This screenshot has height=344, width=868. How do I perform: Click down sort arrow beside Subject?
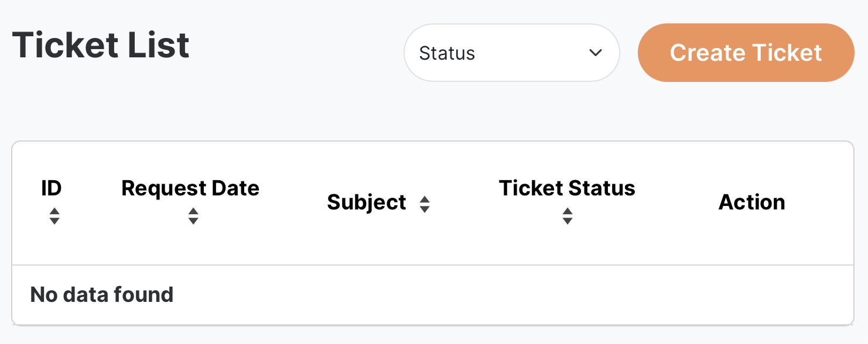click(425, 208)
